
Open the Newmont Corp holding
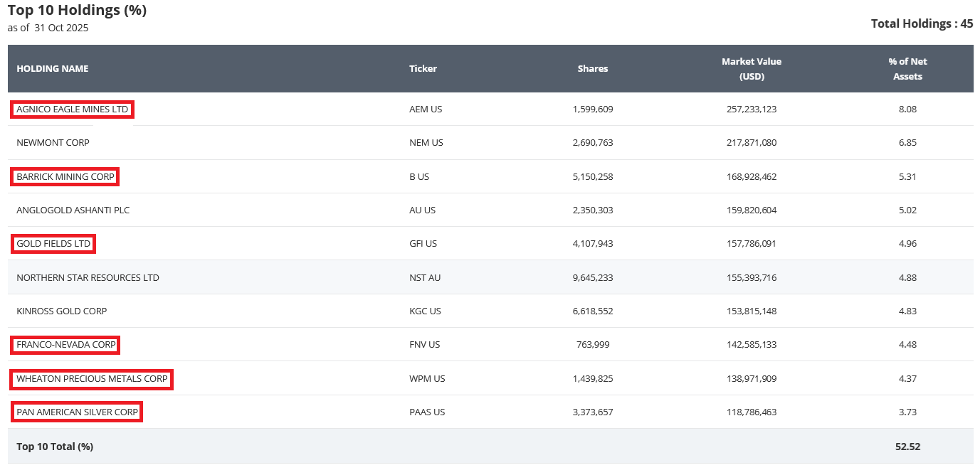[x=53, y=143]
